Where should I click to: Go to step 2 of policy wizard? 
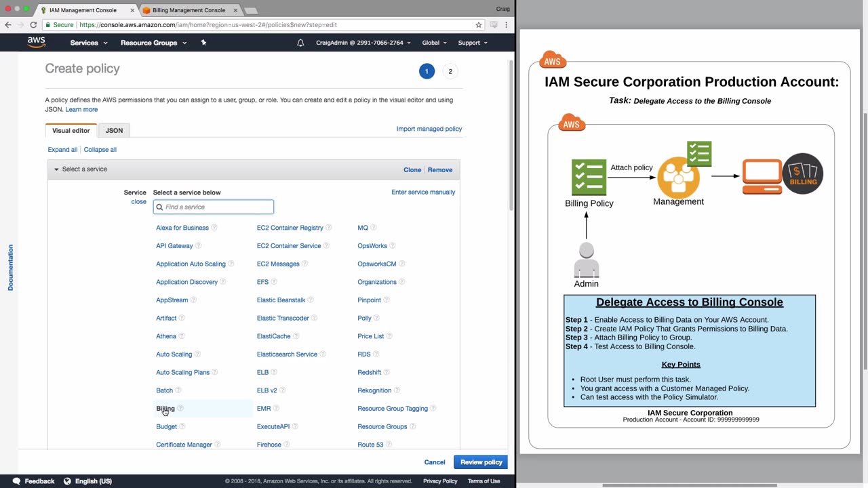click(x=450, y=70)
